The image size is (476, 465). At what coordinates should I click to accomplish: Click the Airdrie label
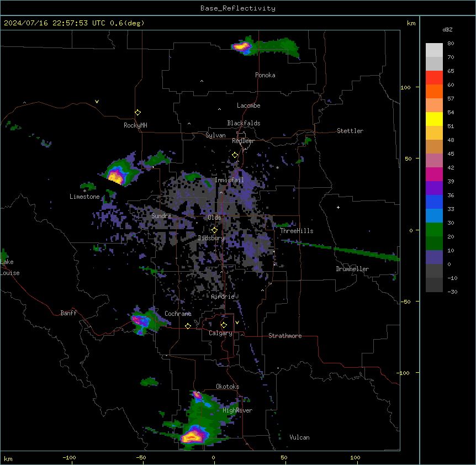pos(223,297)
